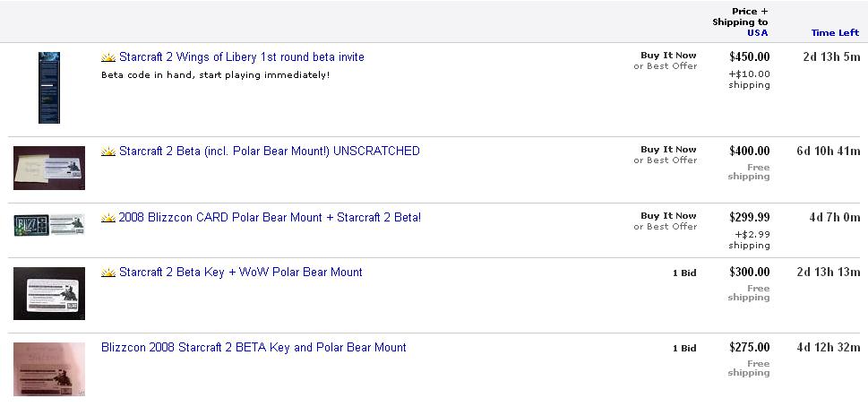Click the dark beta invite screenshot thumbnail
This screenshot has width=868, height=407.
coord(49,88)
